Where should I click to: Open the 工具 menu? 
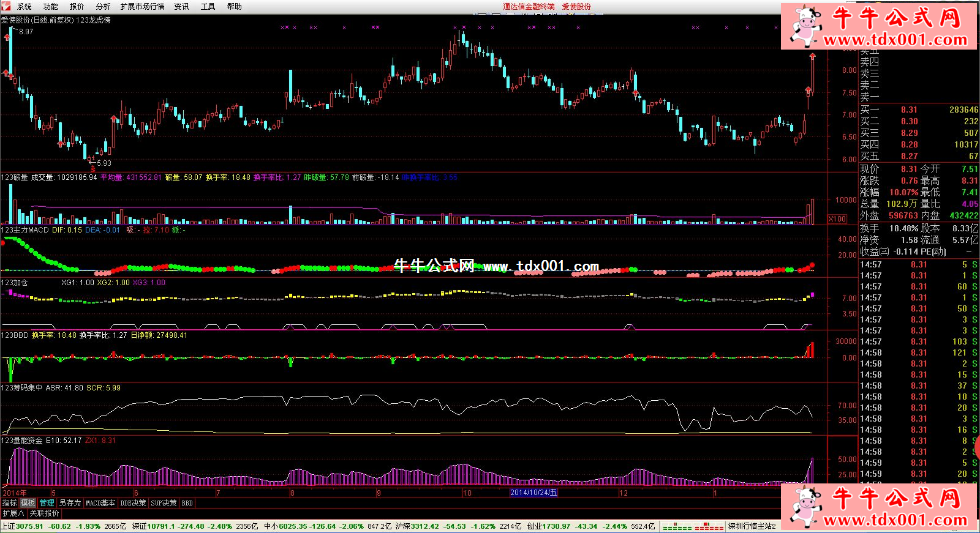(x=208, y=6)
